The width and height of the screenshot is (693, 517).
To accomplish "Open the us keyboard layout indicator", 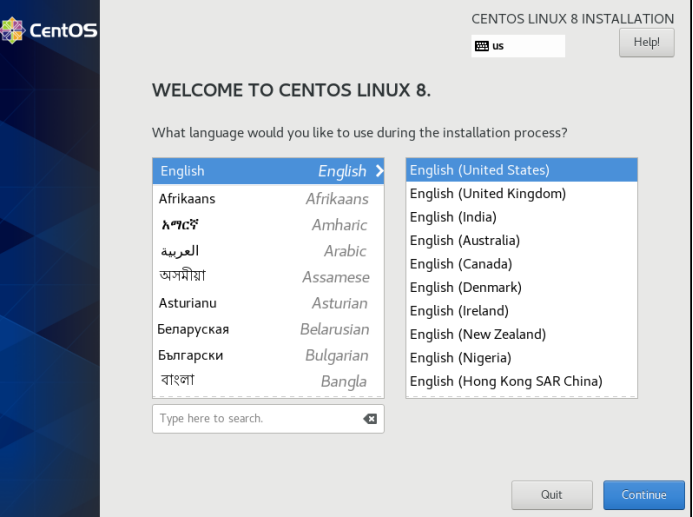I will 518,46.
